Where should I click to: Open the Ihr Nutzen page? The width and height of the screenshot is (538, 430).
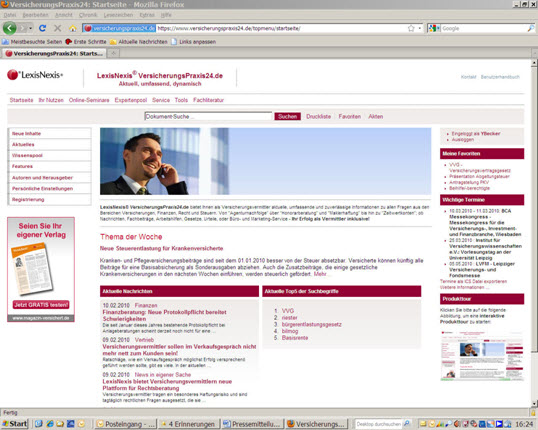click(x=51, y=100)
